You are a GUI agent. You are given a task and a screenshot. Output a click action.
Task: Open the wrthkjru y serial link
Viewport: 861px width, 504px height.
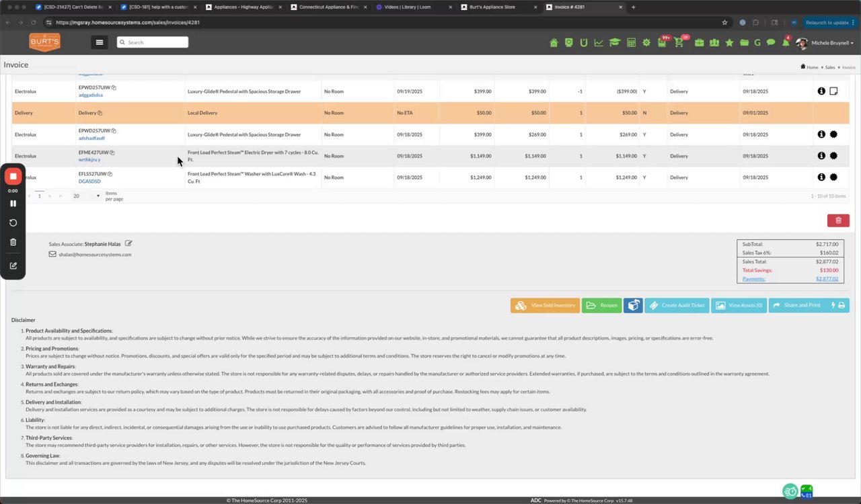click(89, 160)
